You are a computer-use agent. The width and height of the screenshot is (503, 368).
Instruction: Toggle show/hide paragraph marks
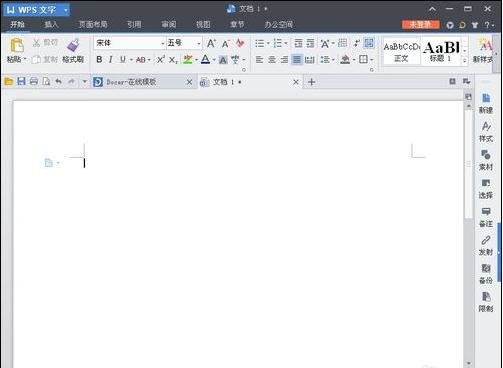point(356,43)
